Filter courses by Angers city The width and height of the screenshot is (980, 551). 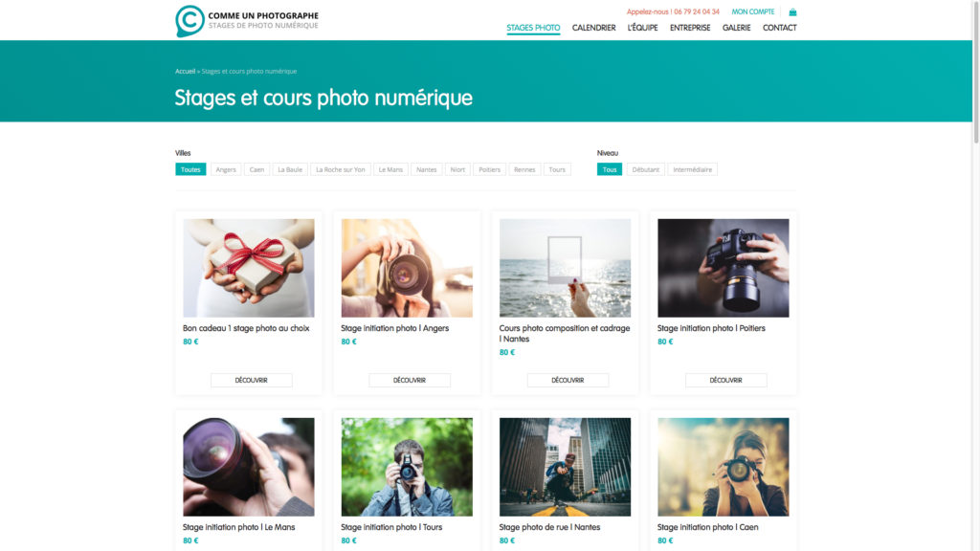pos(226,169)
